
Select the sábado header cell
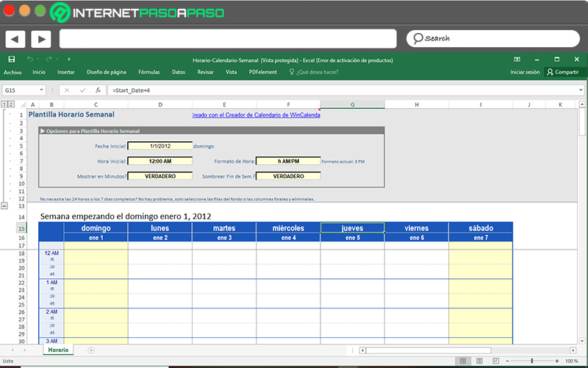[481, 228]
